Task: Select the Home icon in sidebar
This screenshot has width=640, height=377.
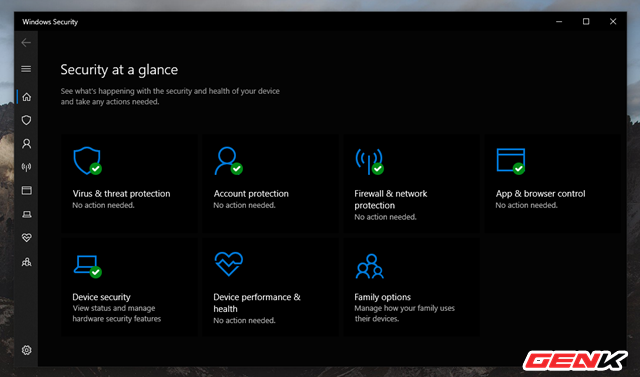Action: (x=27, y=97)
